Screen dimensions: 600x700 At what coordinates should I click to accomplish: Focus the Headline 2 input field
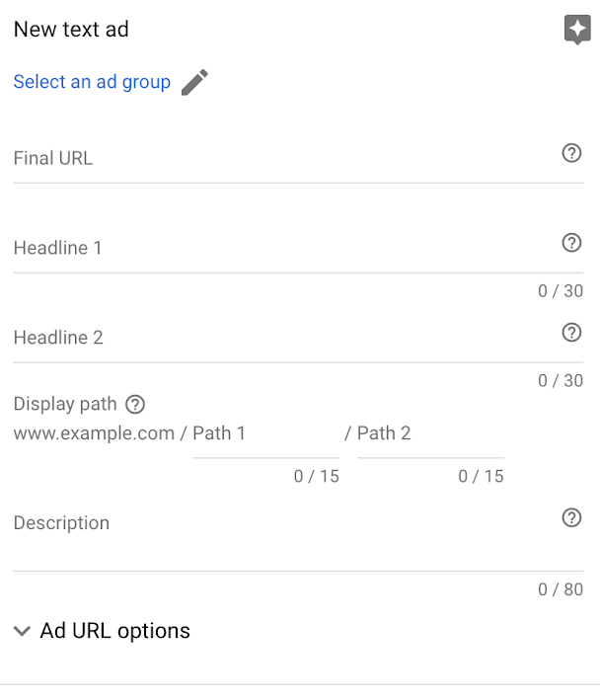pos(285,338)
